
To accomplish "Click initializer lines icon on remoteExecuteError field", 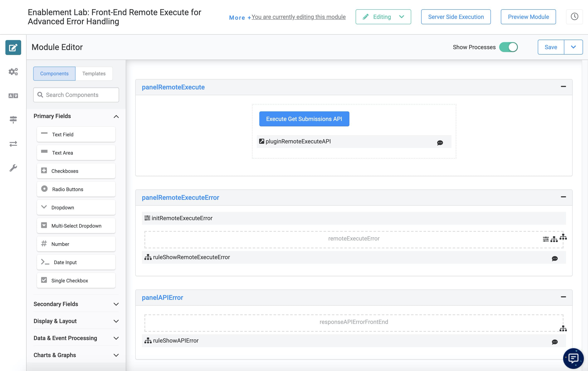I will (546, 239).
